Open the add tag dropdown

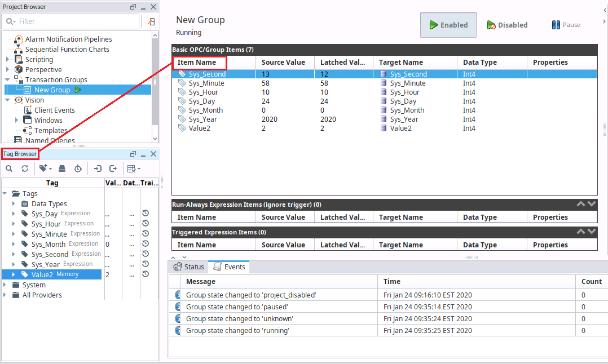(45, 168)
